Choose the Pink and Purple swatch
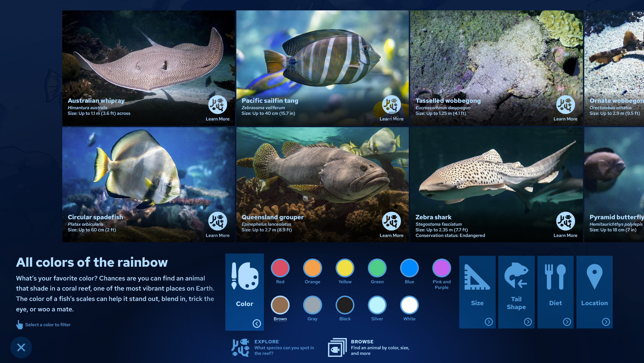This screenshot has height=363, width=644. 442,268
